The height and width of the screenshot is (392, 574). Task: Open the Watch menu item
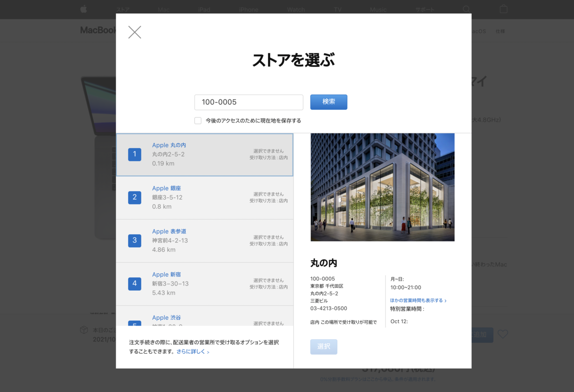click(x=296, y=10)
